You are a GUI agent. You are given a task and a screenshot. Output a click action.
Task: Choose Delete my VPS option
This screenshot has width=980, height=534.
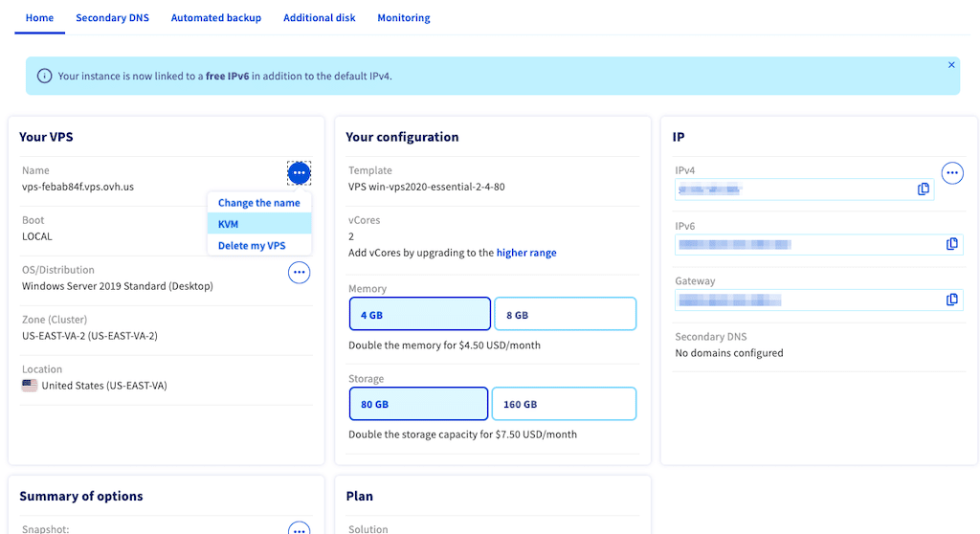point(259,246)
